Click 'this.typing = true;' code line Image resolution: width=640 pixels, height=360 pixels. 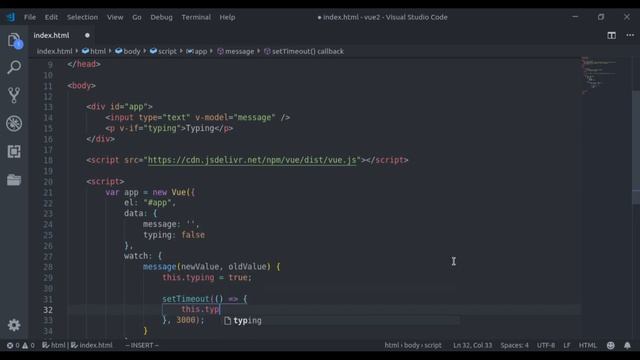[207, 278]
